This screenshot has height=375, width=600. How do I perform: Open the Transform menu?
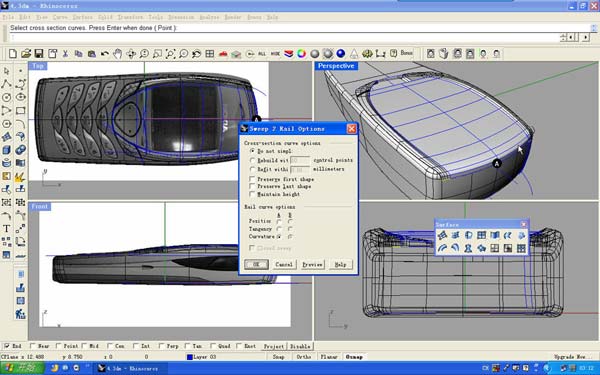pos(130,17)
